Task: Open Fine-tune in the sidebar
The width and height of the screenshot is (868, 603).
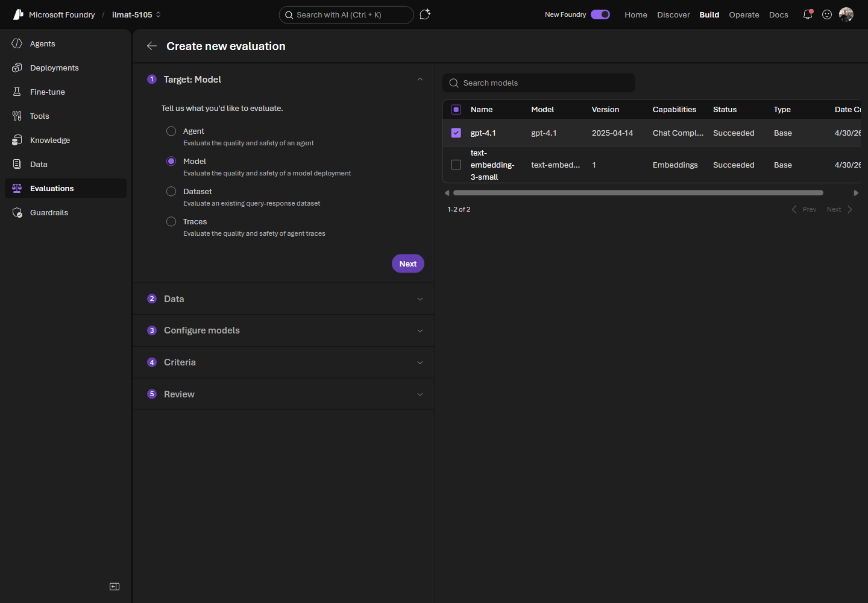Action: 66,92
